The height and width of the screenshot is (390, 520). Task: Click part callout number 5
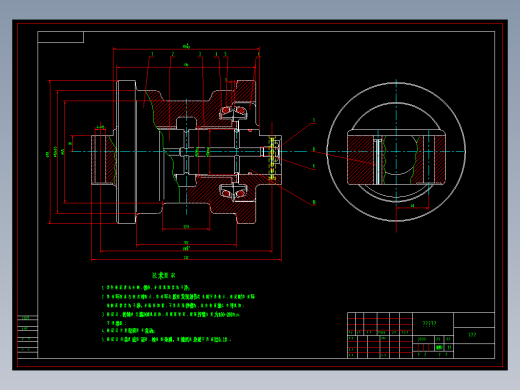tap(225, 54)
